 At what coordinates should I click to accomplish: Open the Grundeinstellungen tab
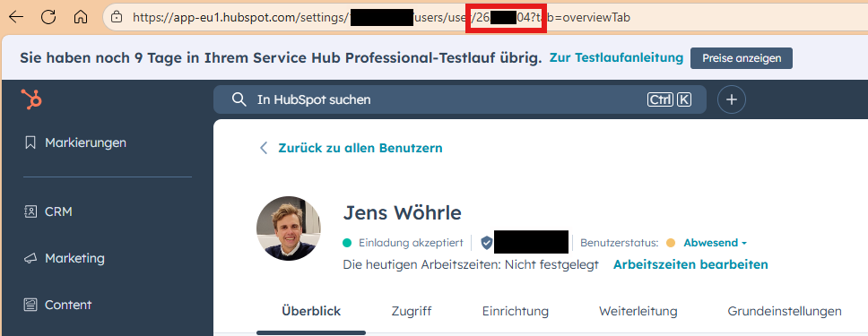coord(785,311)
